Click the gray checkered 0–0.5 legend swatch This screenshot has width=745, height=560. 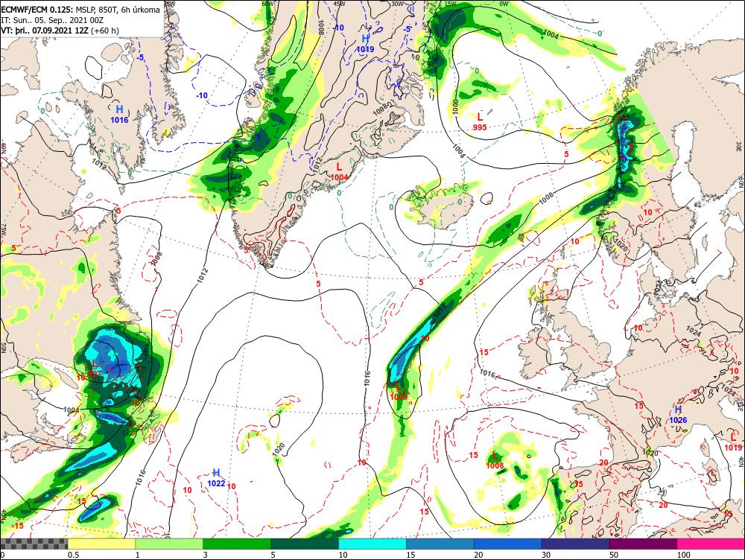34,544
